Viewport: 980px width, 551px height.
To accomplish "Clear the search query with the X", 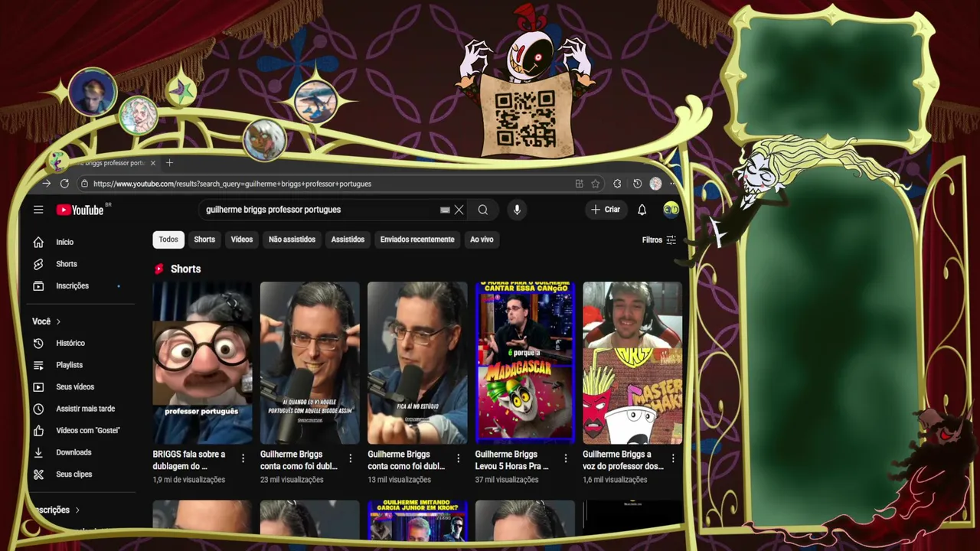I will click(459, 210).
